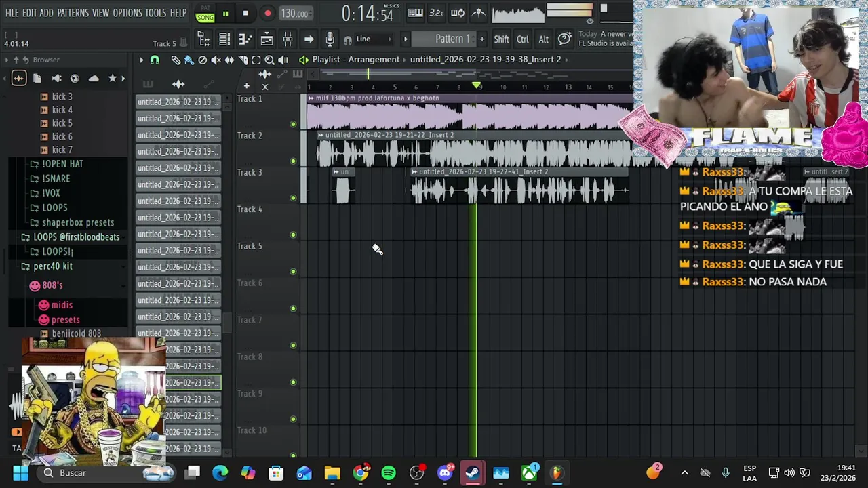This screenshot has width=868, height=488.
Task: Open the Piano roll toolbar icon
Action: click(x=245, y=39)
